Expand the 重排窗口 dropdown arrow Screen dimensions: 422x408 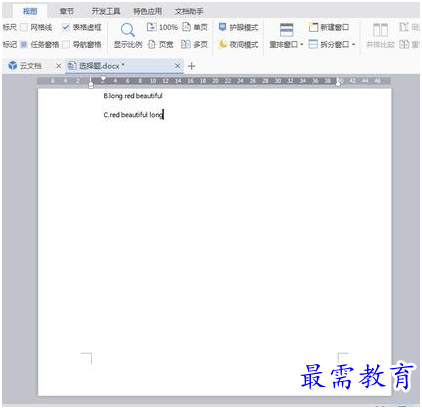click(302, 44)
